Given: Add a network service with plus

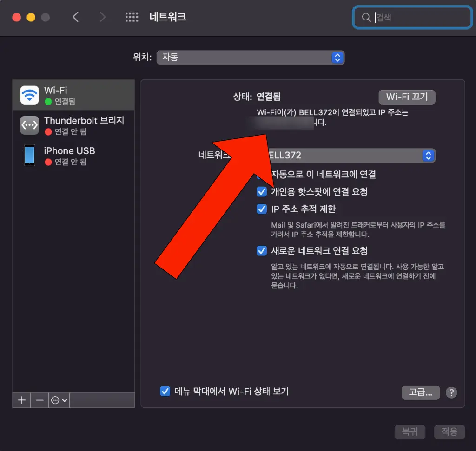Looking at the screenshot, I should tap(21, 400).
